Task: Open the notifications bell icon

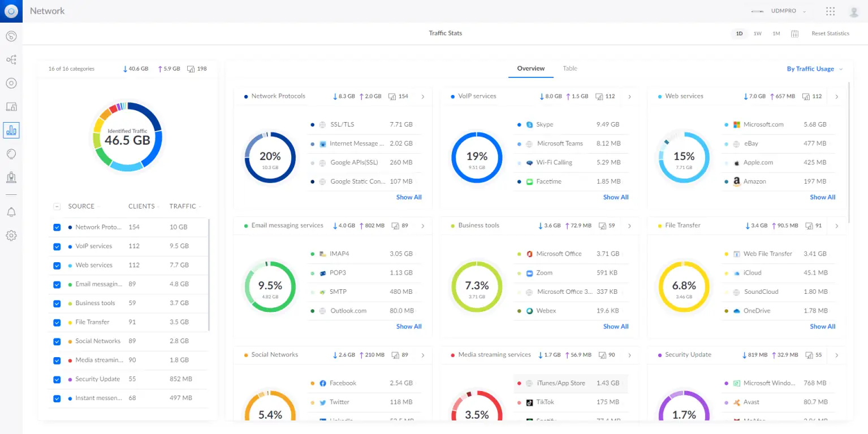Action: 11,212
